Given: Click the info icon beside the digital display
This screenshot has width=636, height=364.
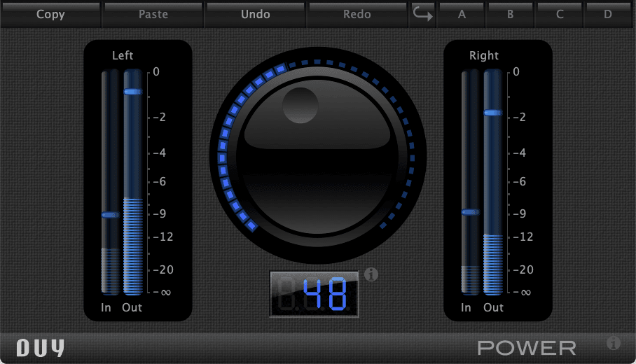Looking at the screenshot, I should [x=371, y=274].
